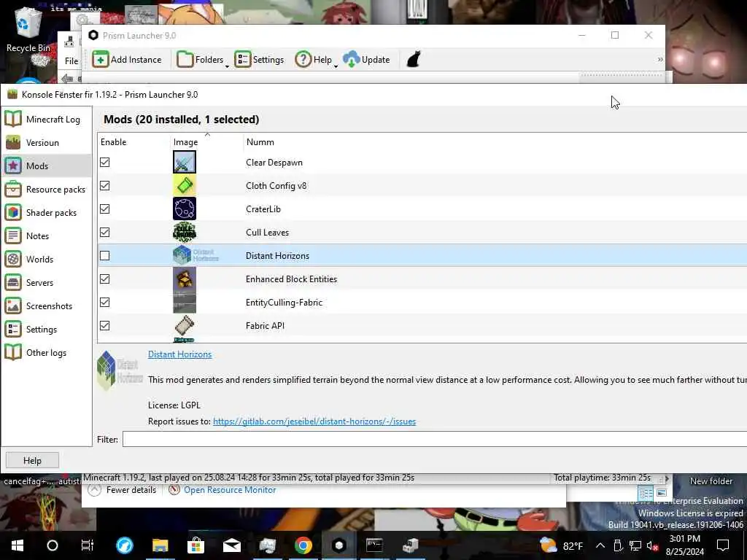Open File Explorer from taskbar
This screenshot has height=560, width=747.
[x=160, y=545]
